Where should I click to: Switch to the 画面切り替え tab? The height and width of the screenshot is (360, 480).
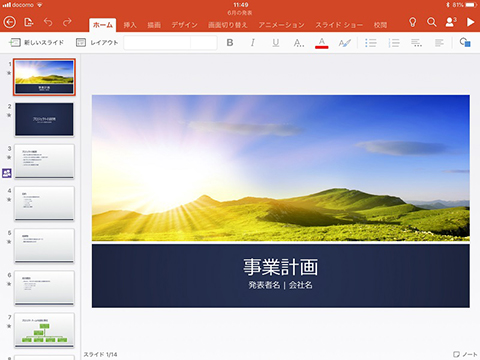point(228,25)
